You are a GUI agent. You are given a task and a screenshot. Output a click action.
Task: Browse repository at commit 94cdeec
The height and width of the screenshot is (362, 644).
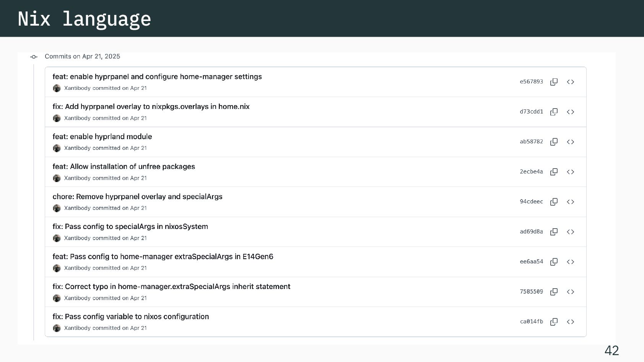click(571, 202)
